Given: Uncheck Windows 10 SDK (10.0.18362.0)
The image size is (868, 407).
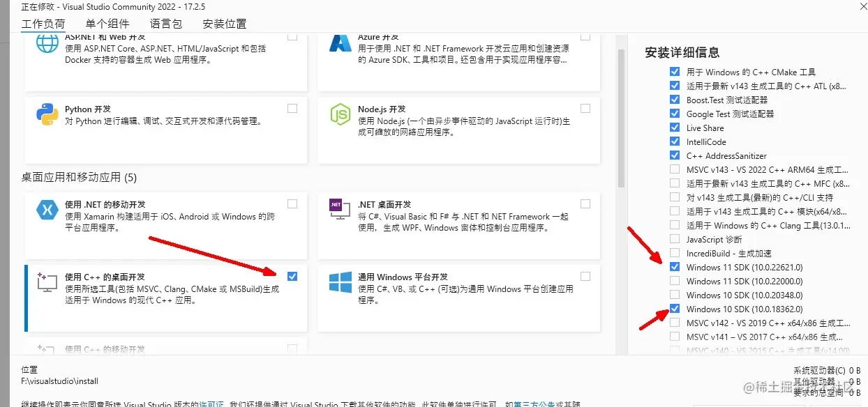Looking at the screenshot, I should [x=675, y=309].
